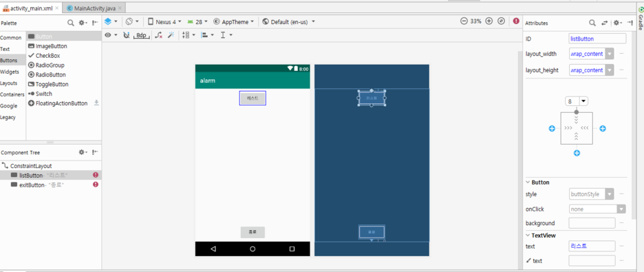This screenshot has width=644, height=272.
Task: Search the Palette with magnifier icon
Action: (x=71, y=23)
